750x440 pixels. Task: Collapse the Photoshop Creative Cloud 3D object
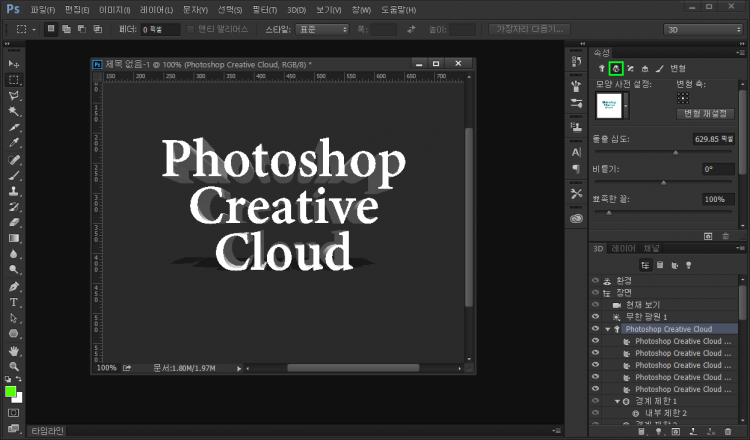607,329
